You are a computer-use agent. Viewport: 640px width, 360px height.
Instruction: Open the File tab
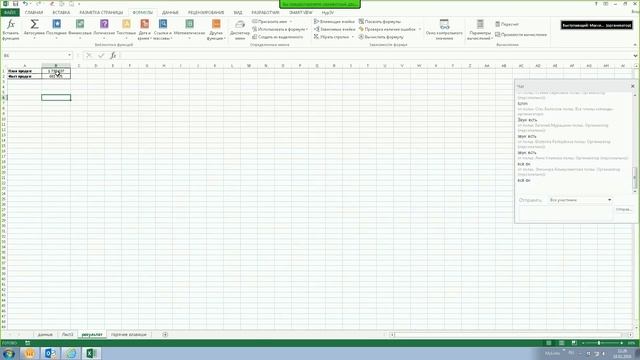pyautogui.click(x=10, y=13)
